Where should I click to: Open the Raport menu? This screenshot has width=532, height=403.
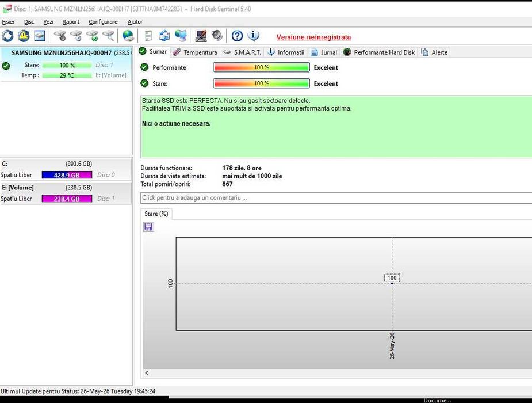pyautogui.click(x=71, y=22)
